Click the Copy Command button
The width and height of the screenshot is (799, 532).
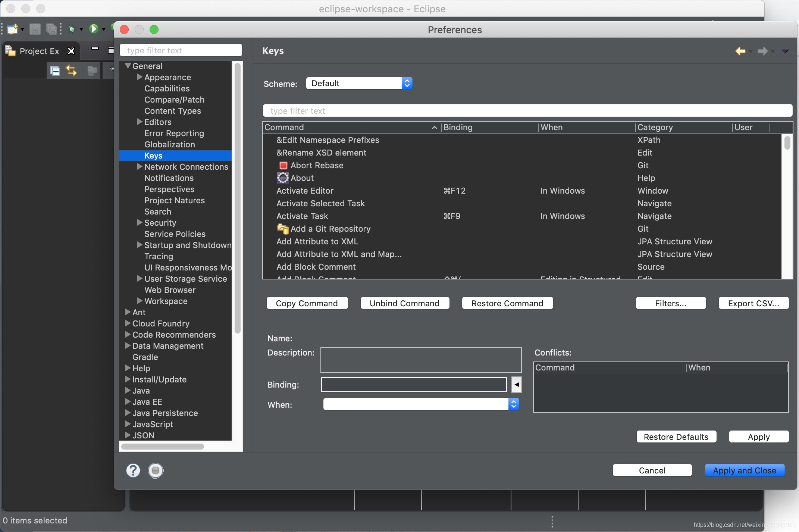pos(307,303)
